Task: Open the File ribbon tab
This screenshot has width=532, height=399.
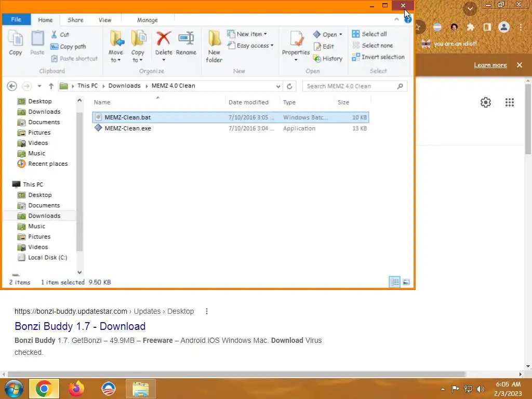Action: tap(16, 19)
